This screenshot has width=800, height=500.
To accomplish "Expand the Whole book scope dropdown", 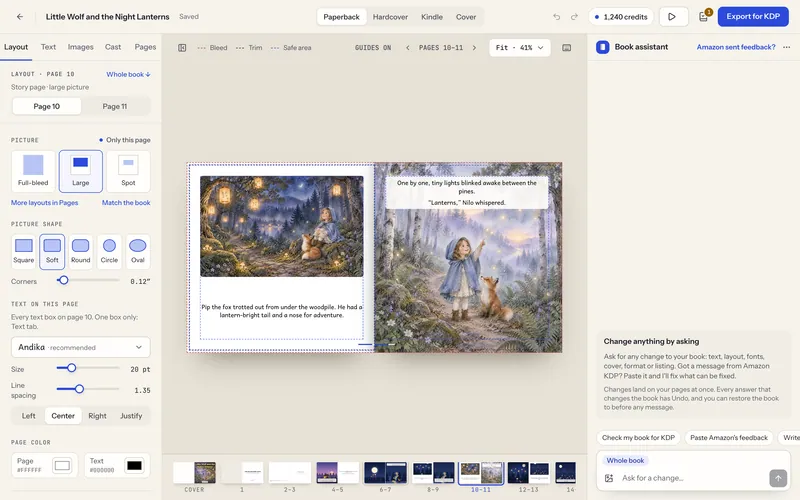I will pos(128,74).
